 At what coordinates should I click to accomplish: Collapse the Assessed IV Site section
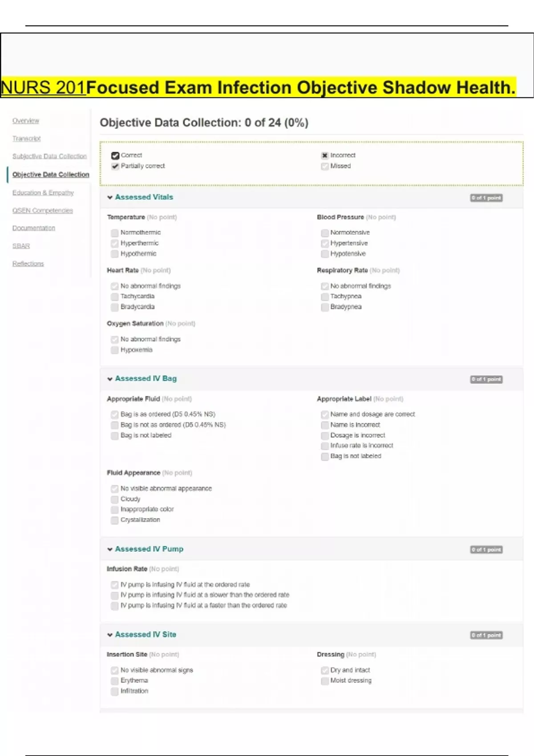[x=110, y=635]
